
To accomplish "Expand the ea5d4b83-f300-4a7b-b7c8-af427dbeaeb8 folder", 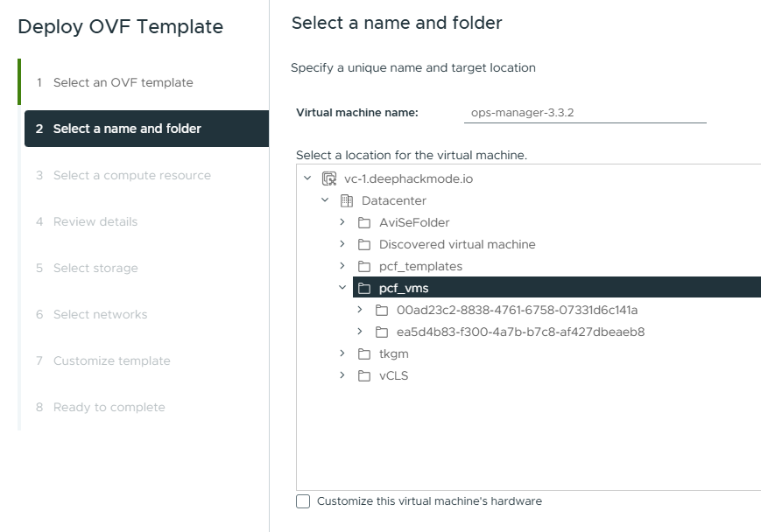I will [x=360, y=331].
